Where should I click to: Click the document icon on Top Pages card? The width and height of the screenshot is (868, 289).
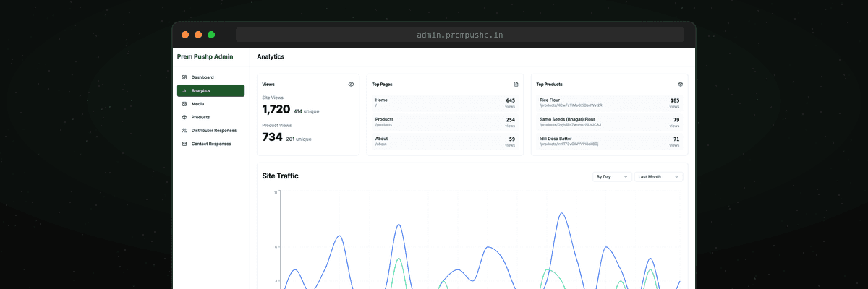pos(516,85)
